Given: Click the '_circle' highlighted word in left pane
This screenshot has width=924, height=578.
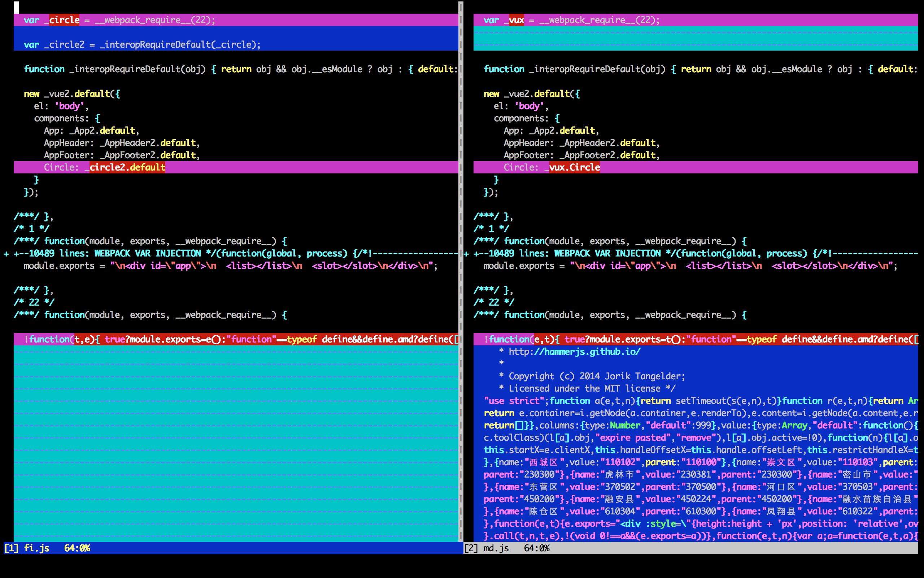Looking at the screenshot, I should (x=62, y=20).
